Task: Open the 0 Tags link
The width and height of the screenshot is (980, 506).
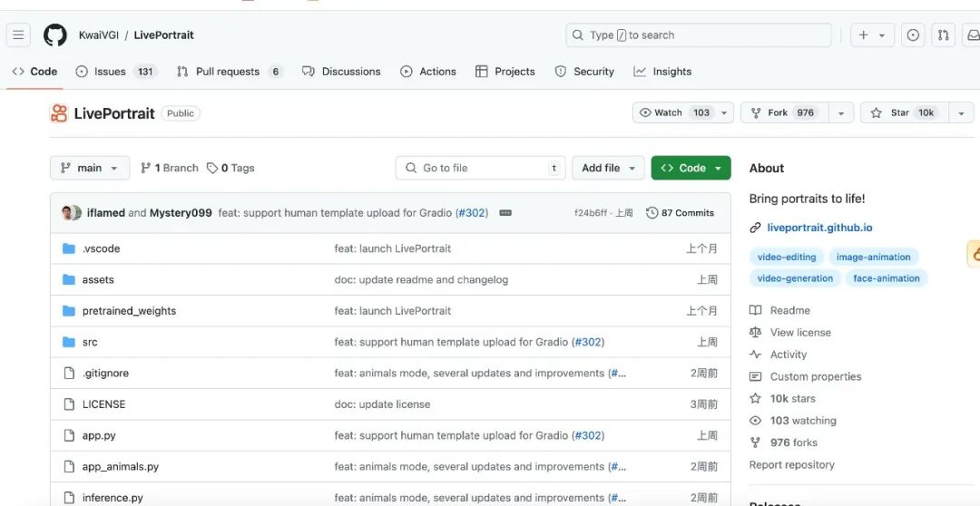Action: [230, 168]
